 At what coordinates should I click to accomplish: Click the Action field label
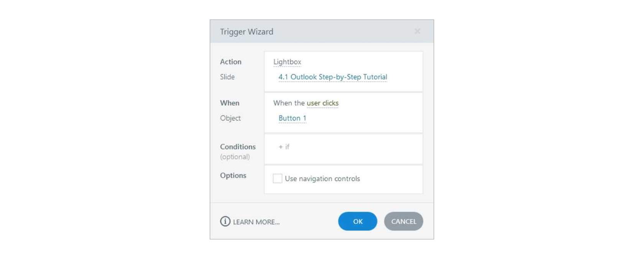[x=231, y=62]
